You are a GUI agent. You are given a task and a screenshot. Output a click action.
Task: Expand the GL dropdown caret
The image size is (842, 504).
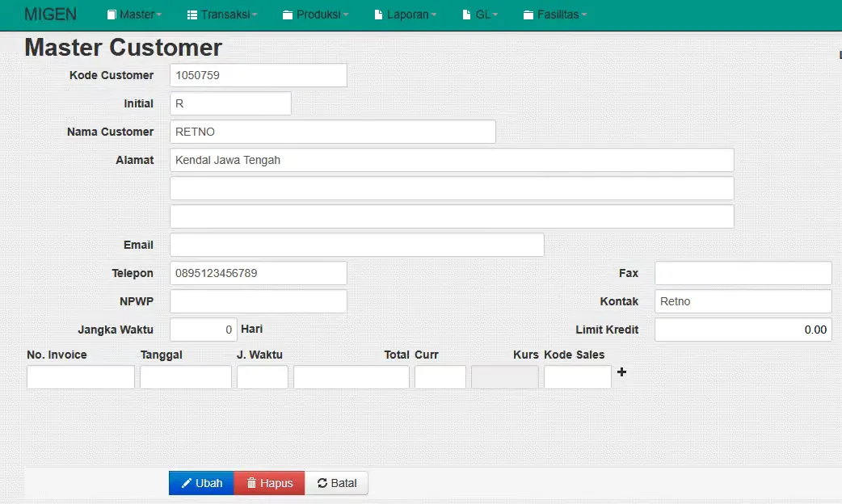[x=495, y=15]
